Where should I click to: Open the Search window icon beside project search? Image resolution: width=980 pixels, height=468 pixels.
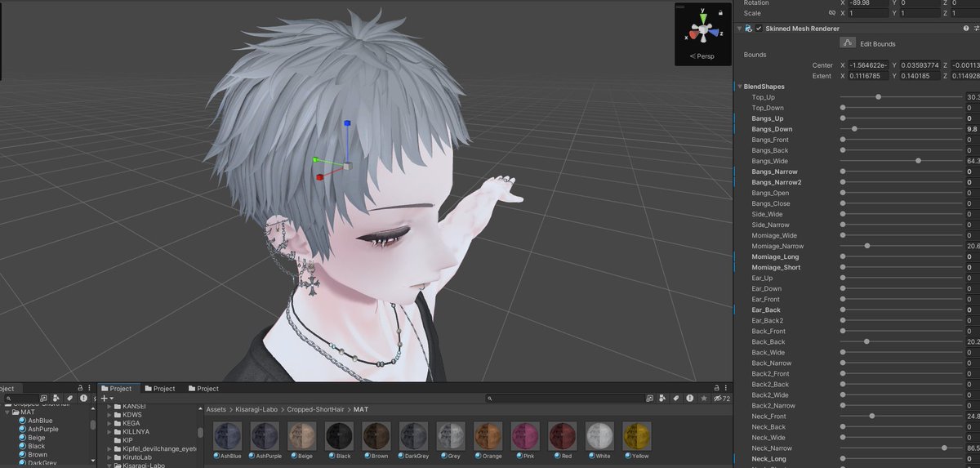[649, 399]
